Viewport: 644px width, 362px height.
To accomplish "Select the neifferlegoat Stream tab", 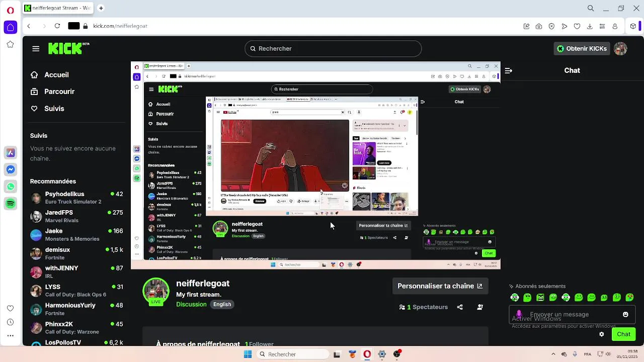I will tap(59, 8).
